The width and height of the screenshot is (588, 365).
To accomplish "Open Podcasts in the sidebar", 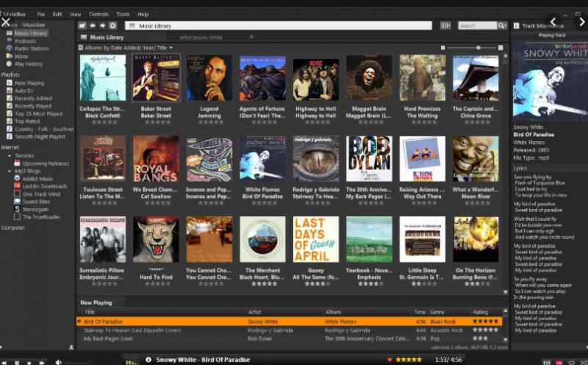I will pyautogui.click(x=25, y=41).
